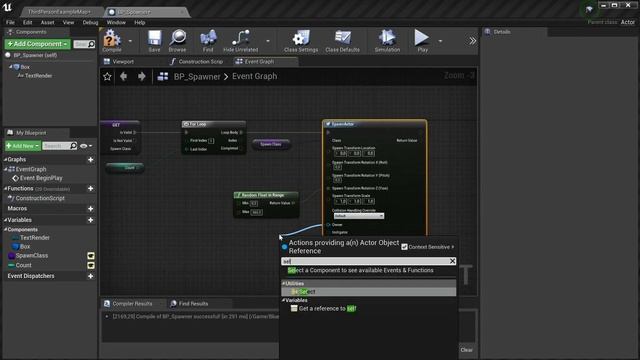Open ConstructionScript function
Image resolution: width=640 pixels, height=360 pixels.
point(40,198)
